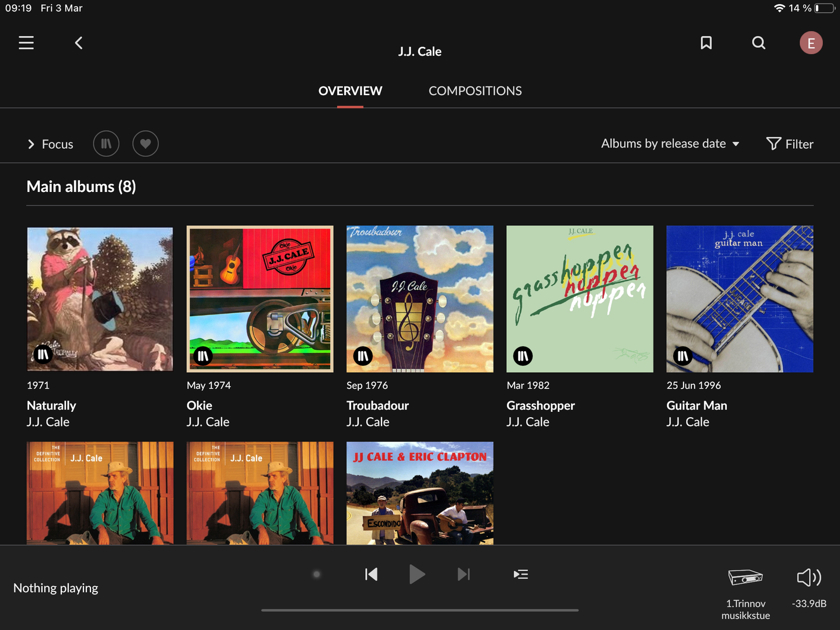This screenshot has width=840, height=630.
Task: Click J.J. Cale artist under Naturally
Action: click(x=48, y=422)
